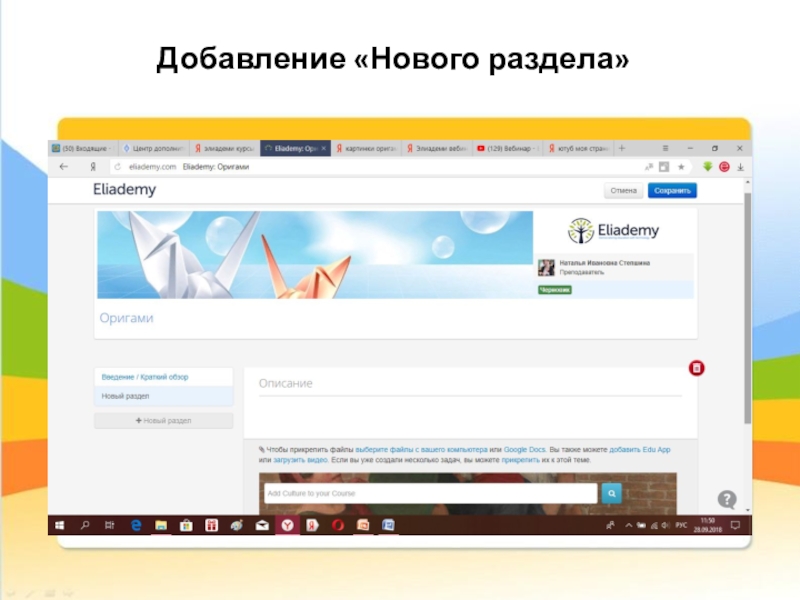800x600 pixels.
Task: Click the Opera icon in the taskbar
Action: 338,525
